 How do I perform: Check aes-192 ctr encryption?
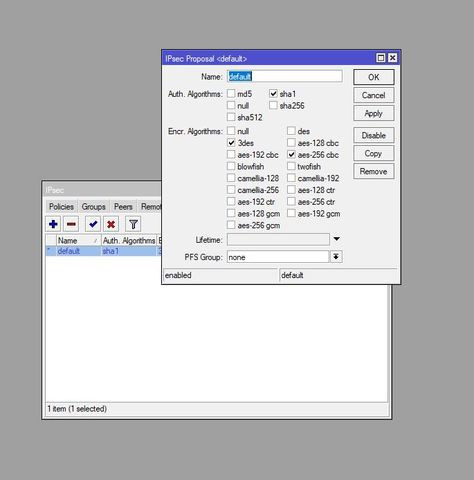[231, 201]
